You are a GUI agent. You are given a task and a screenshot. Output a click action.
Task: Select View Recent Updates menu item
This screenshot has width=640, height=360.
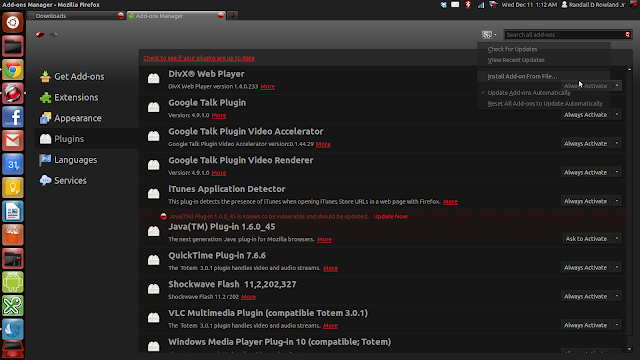pyautogui.click(x=516, y=60)
